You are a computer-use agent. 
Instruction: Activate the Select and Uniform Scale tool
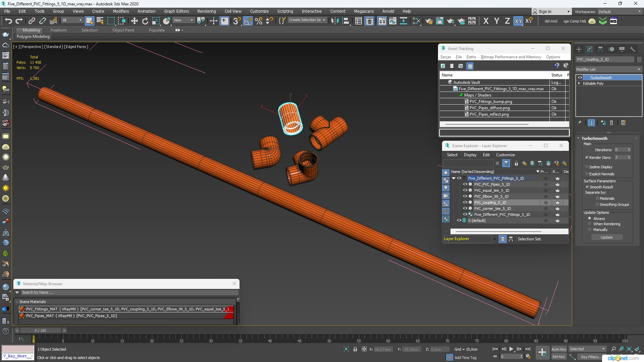tap(156, 21)
